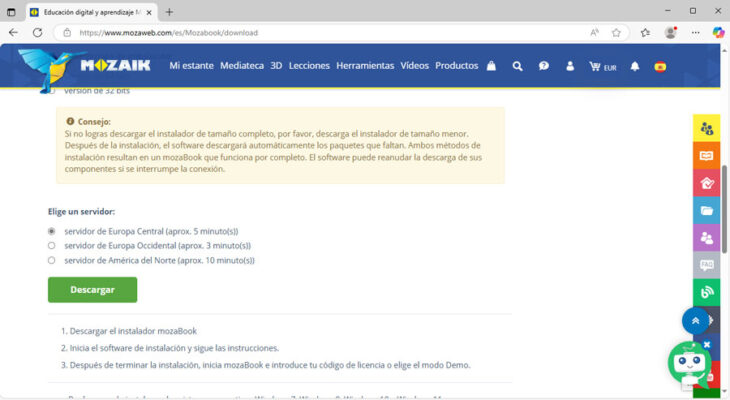Click the orange book sidebar icon
Viewport: 730px width, 400px height.
coord(706,156)
